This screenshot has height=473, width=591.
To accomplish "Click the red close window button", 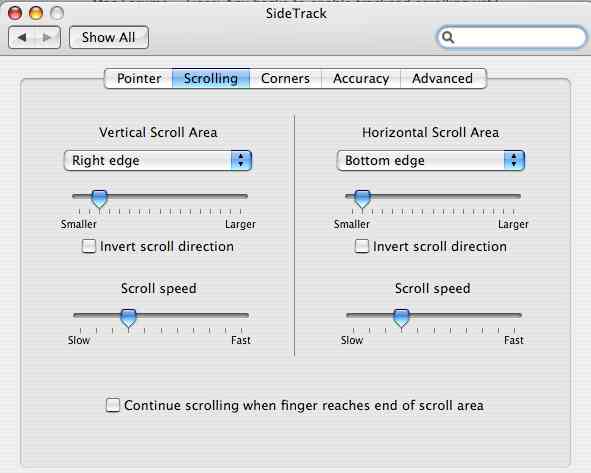I will pos(15,13).
